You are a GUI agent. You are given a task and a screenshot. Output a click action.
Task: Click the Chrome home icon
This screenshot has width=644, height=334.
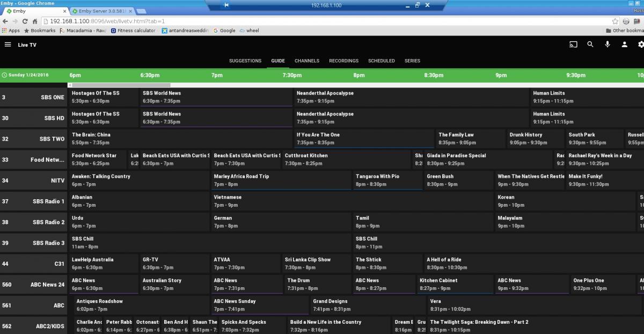point(35,21)
